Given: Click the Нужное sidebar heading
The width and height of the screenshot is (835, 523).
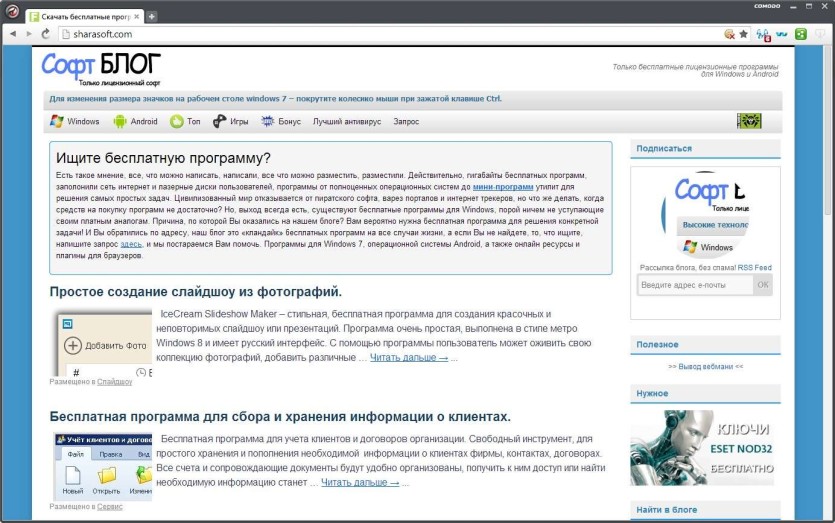Looking at the screenshot, I should (652, 394).
